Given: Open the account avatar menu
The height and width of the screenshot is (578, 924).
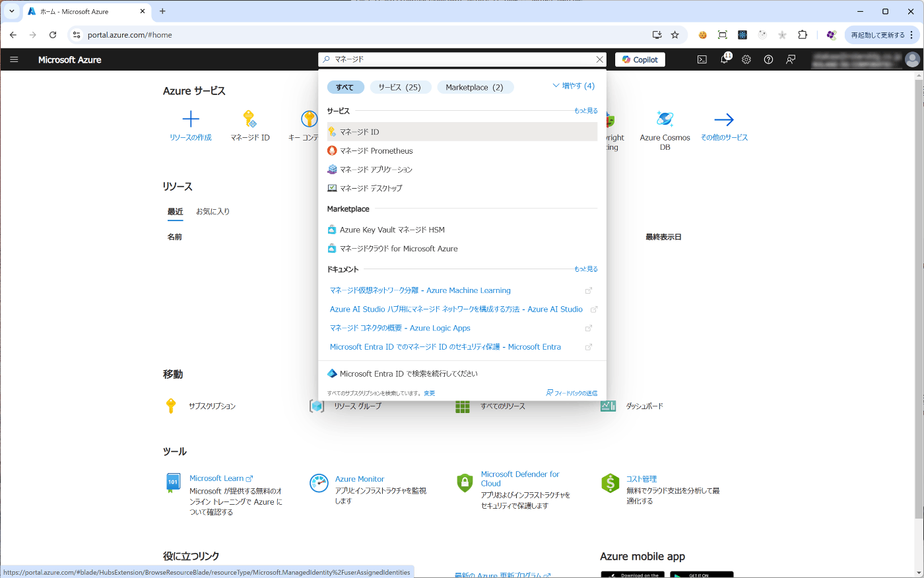Looking at the screenshot, I should (x=912, y=59).
